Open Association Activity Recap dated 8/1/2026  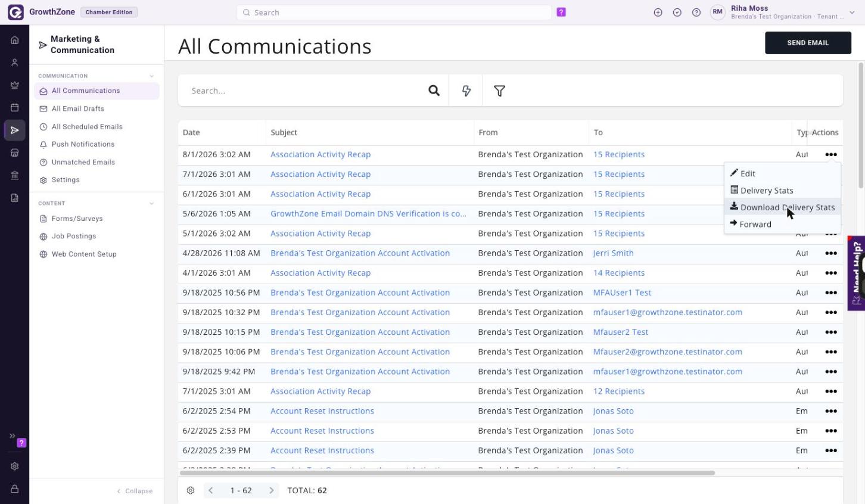pyautogui.click(x=321, y=154)
